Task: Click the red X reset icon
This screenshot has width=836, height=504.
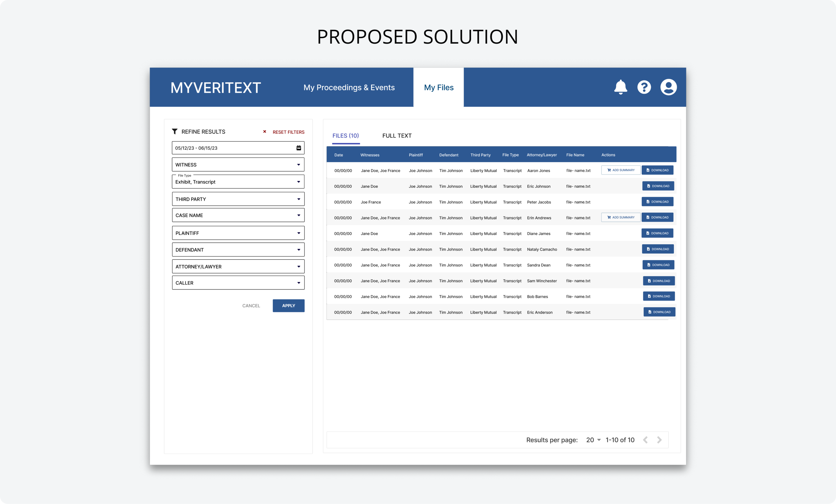Action: click(265, 131)
